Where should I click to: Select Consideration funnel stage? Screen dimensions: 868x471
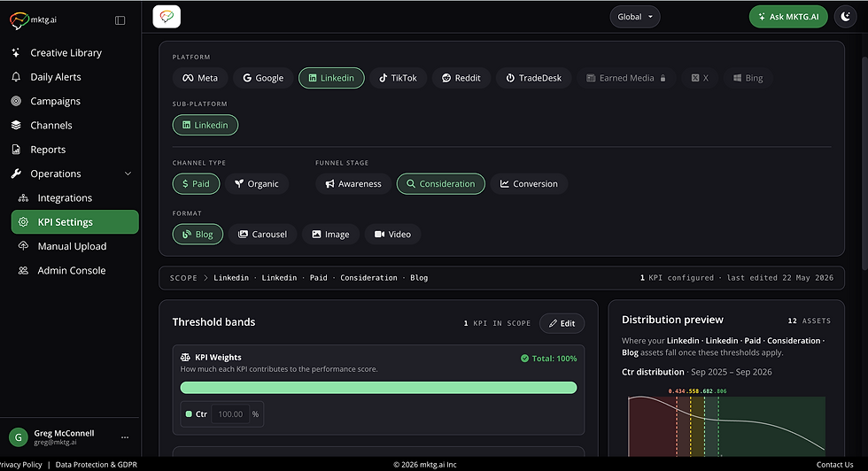441,184
